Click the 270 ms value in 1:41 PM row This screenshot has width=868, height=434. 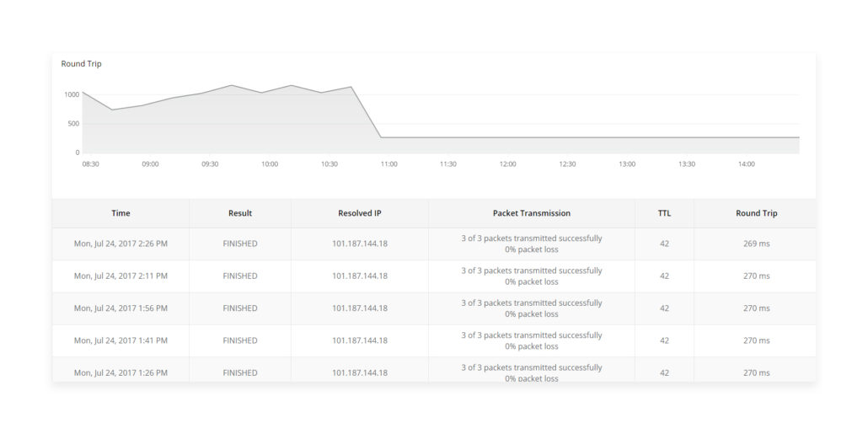pos(756,340)
